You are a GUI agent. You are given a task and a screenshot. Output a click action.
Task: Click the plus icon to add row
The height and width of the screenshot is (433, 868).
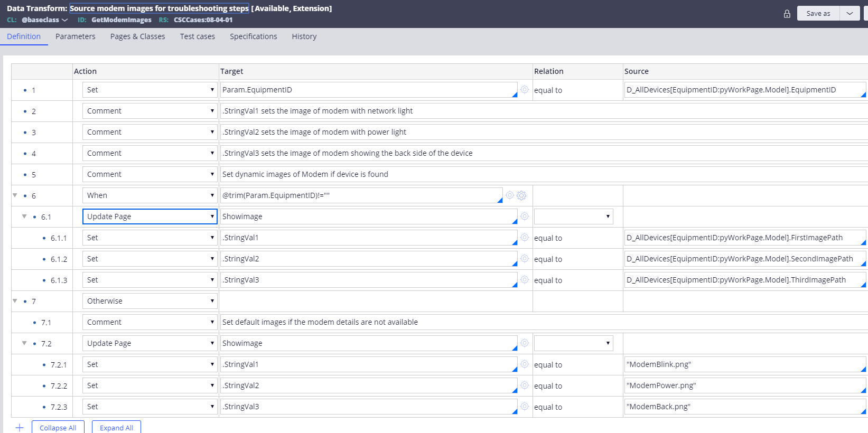tap(20, 428)
